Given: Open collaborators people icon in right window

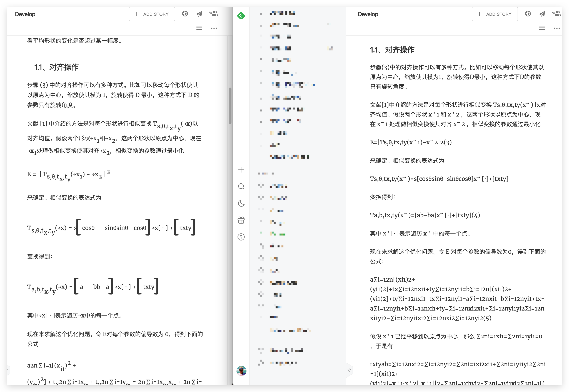Looking at the screenshot, I should click(556, 14).
